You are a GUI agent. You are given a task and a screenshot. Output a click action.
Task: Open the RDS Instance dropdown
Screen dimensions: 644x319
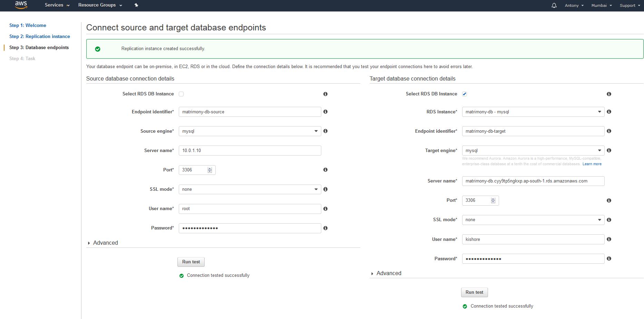coord(533,112)
